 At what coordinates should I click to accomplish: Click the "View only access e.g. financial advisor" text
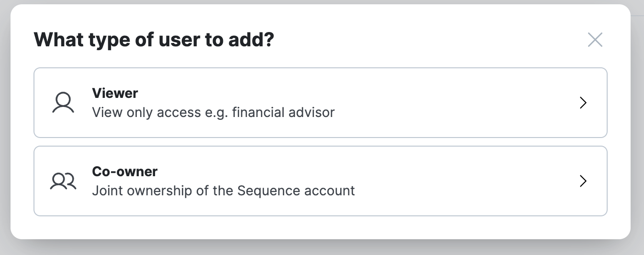213,113
